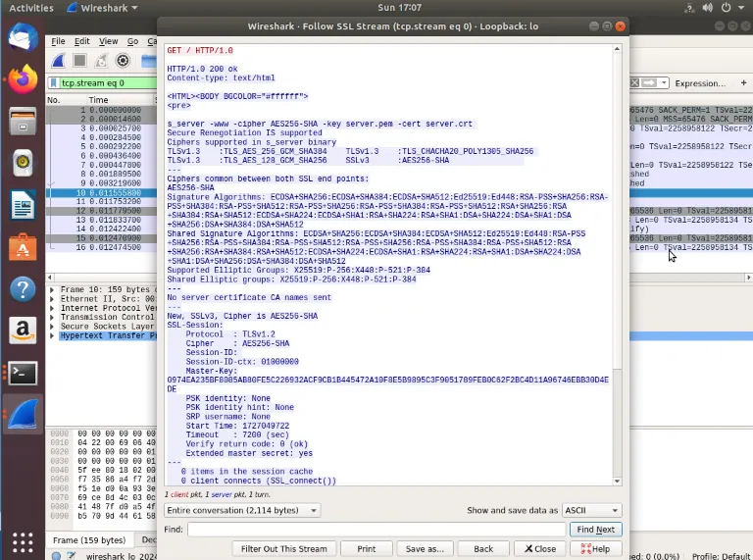
Task: Click into the Find text field
Action: coord(376,530)
